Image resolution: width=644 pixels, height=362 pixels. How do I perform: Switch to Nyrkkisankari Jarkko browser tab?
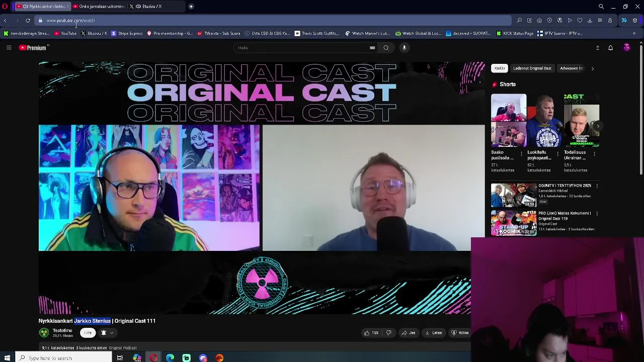click(41, 7)
